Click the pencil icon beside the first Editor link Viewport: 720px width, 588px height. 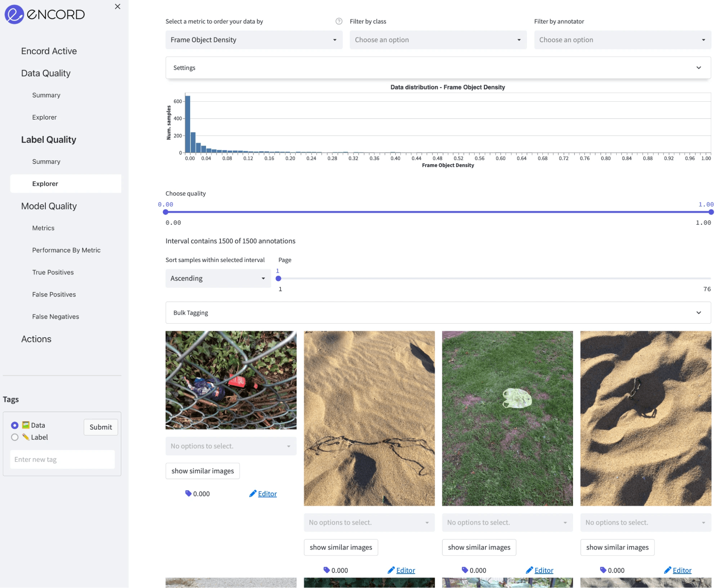pos(253,494)
